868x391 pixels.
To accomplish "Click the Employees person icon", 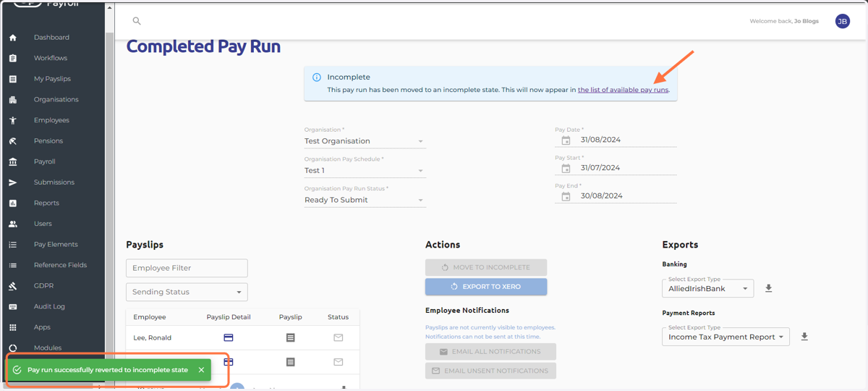I will [x=13, y=120].
